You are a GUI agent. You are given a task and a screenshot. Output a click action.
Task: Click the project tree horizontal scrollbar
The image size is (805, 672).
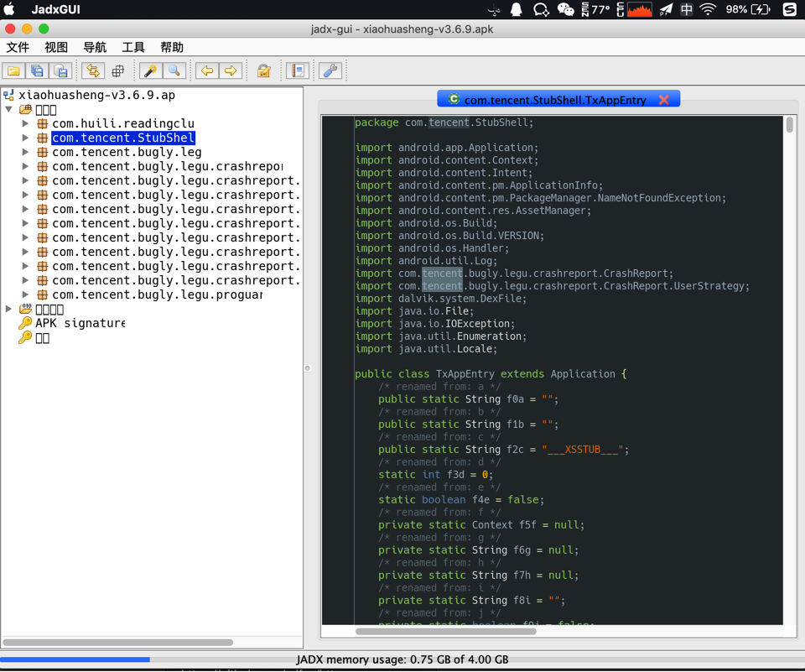point(118,642)
